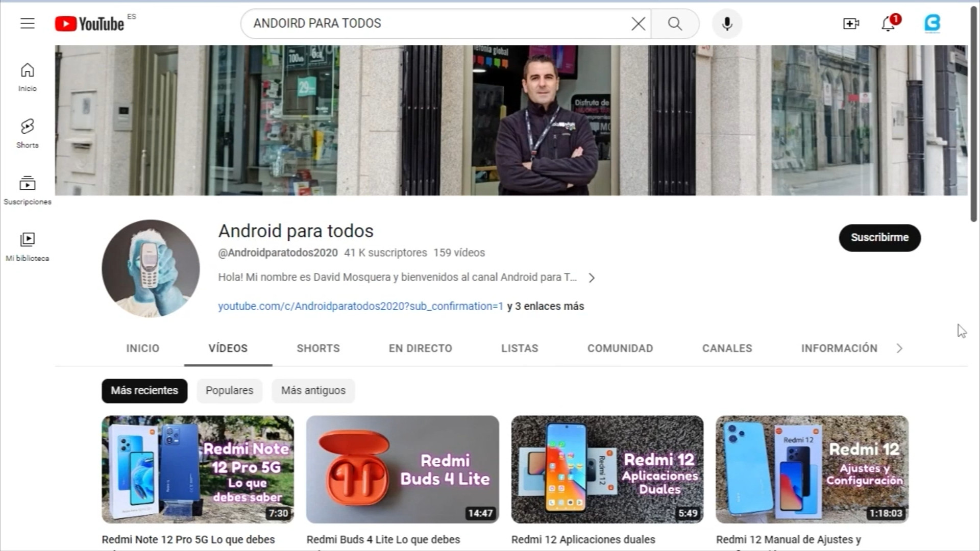This screenshot has height=551, width=980.
Task: Open the notifications bell
Action: [x=889, y=23]
